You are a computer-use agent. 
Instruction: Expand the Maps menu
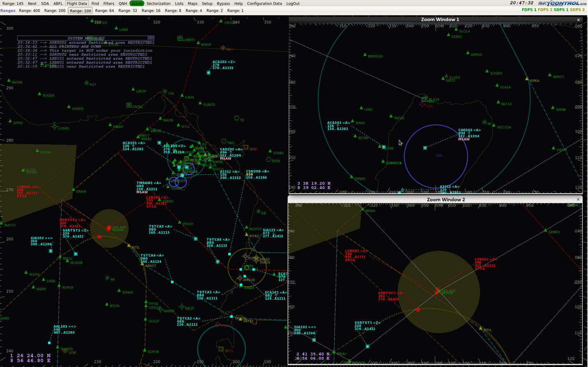[192, 3]
